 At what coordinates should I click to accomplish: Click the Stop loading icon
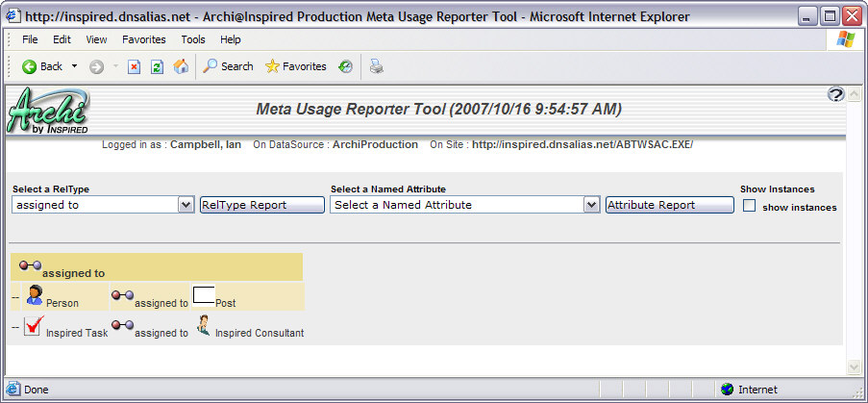click(x=134, y=66)
